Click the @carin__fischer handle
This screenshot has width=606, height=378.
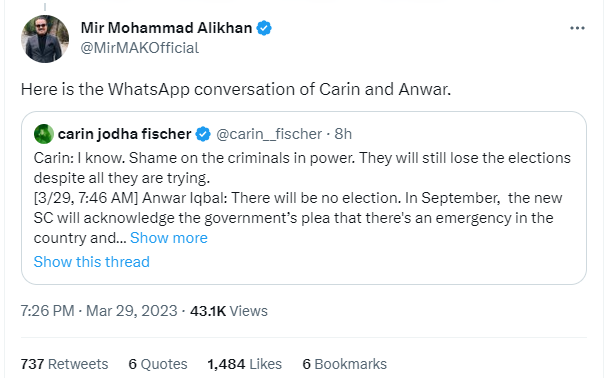click(x=269, y=134)
